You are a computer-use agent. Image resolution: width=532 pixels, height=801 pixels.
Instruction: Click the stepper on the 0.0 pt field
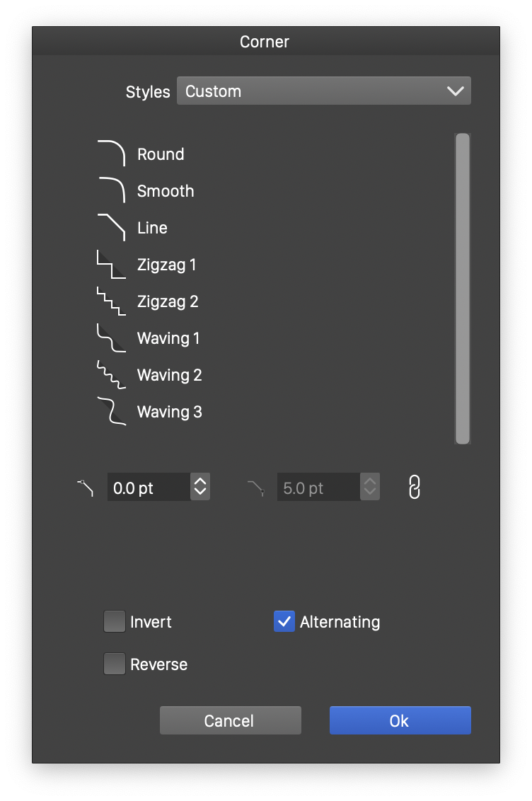click(x=200, y=487)
